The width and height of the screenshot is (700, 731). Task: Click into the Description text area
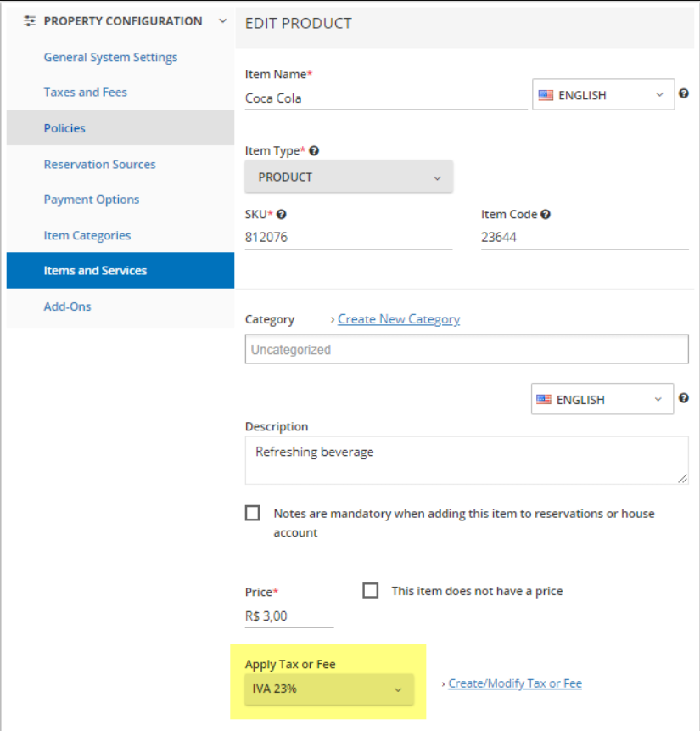tap(466, 460)
